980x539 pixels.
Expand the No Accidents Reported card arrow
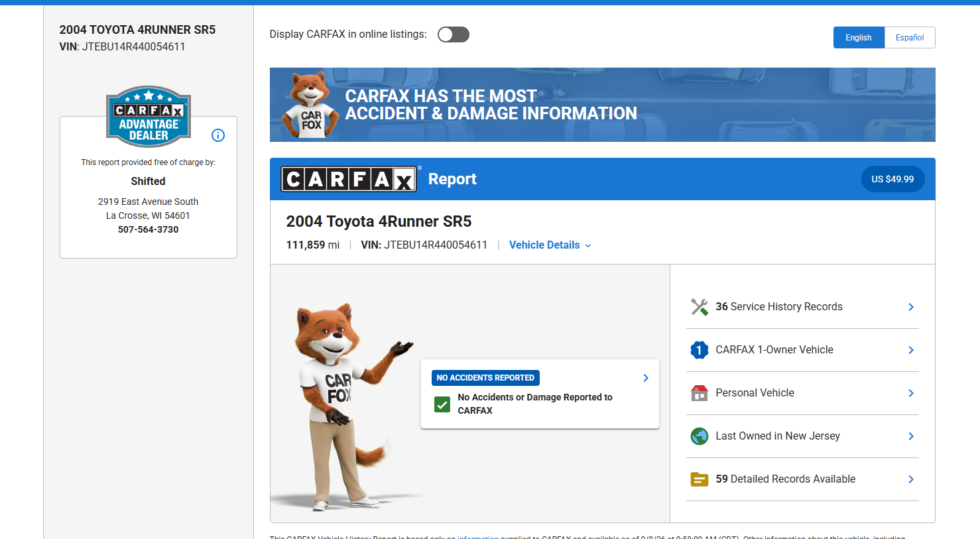[646, 378]
